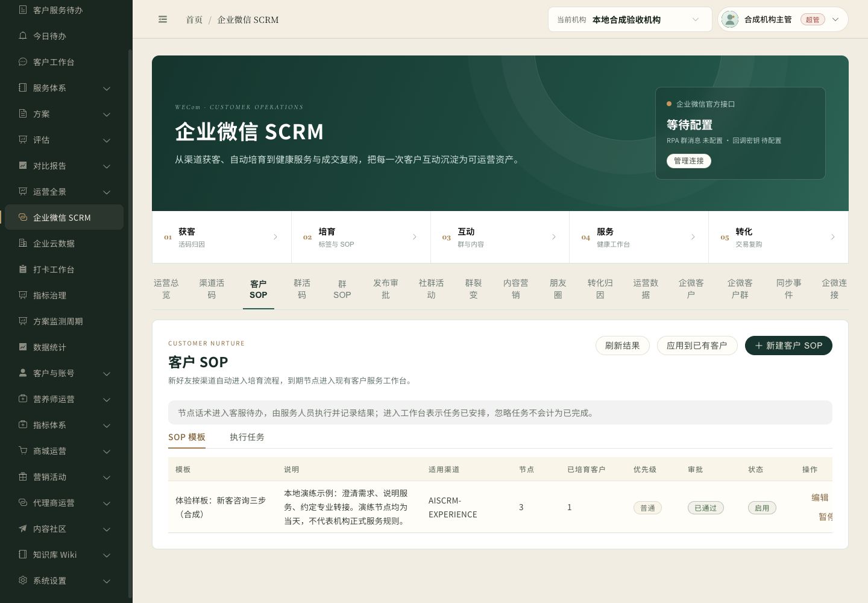Click the 新建客户 SOP button
The height and width of the screenshot is (603, 868).
[788, 346]
